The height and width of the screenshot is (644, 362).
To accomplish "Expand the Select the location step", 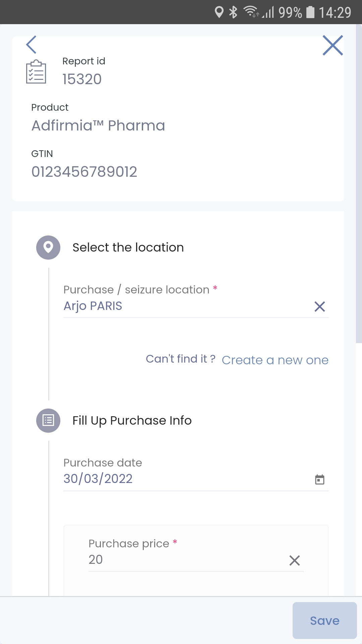I will tap(128, 248).
